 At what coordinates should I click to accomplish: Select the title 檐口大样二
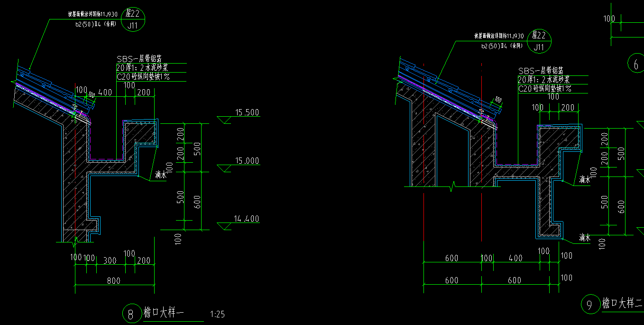622,303
